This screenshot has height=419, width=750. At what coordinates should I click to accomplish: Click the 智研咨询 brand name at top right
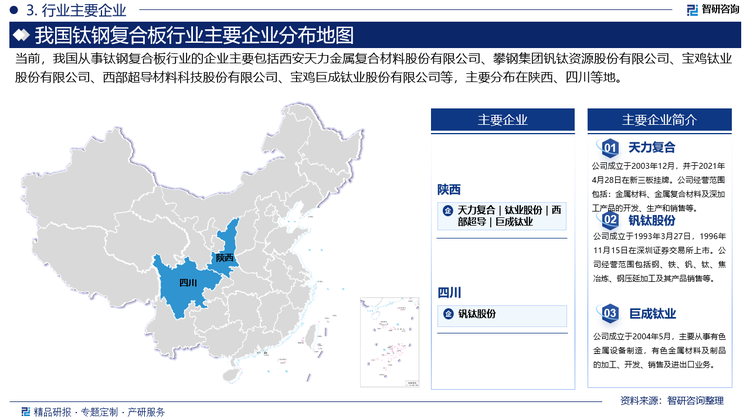tap(720, 10)
